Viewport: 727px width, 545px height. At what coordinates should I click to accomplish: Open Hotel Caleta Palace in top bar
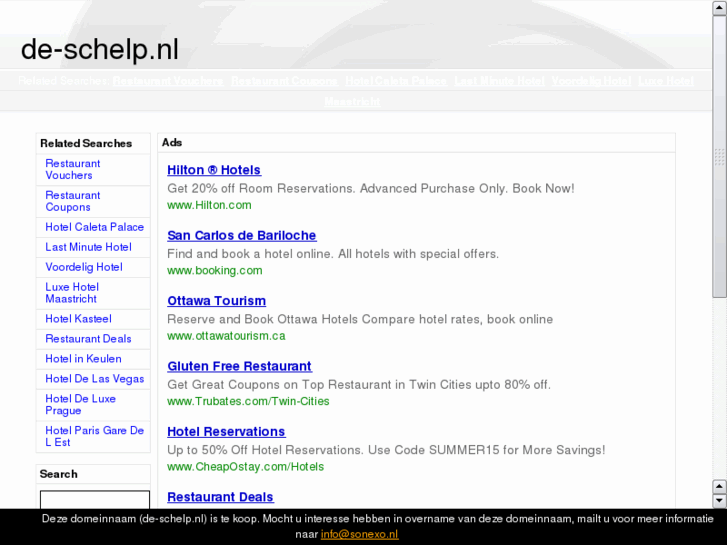pos(396,81)
